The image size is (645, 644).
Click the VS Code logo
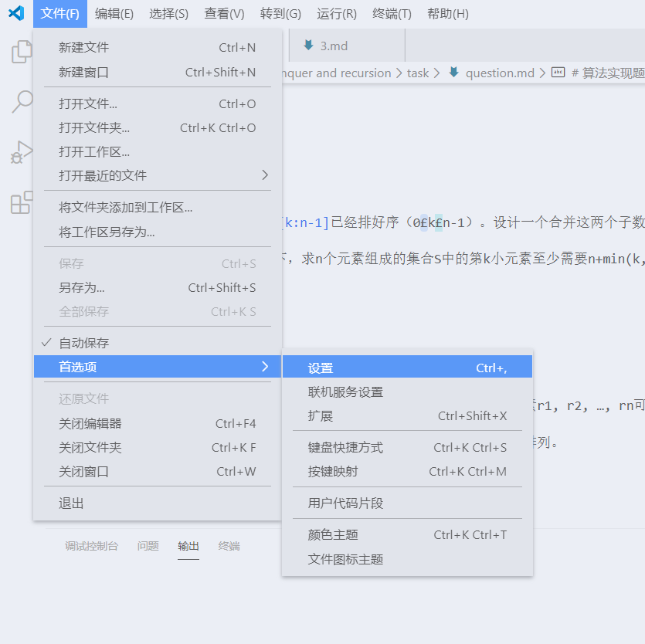click(x=15, y=12)
